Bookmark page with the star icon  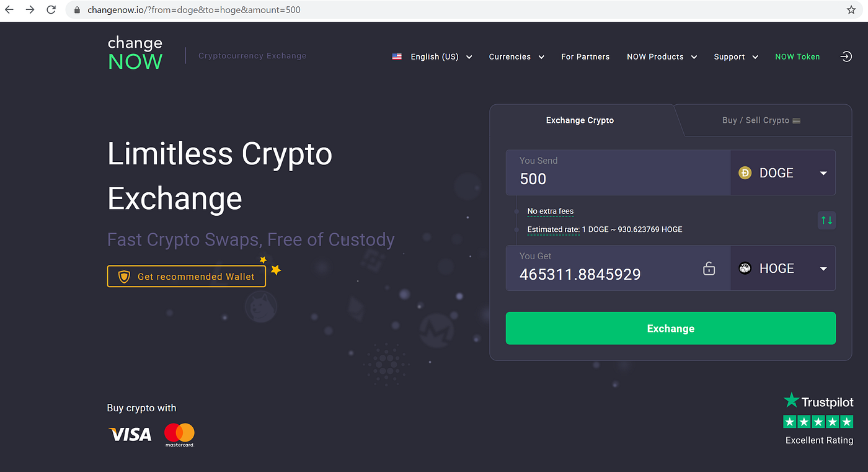click(x=851, y=10)
